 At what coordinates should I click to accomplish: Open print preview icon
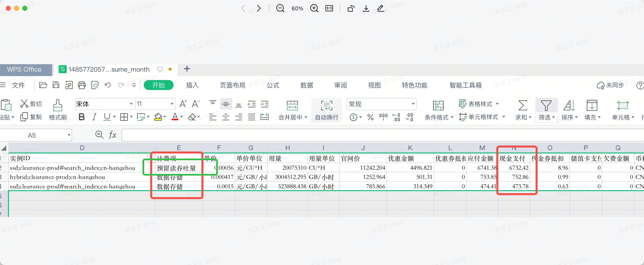pyautogui.click(x=95, y=85)
